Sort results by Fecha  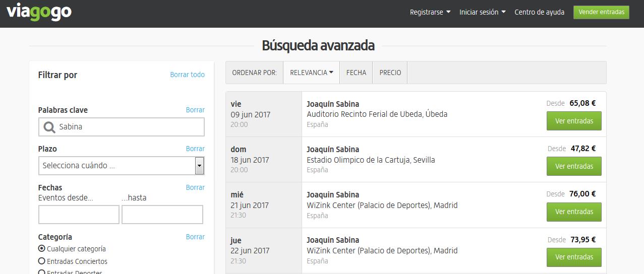point(356,73)
